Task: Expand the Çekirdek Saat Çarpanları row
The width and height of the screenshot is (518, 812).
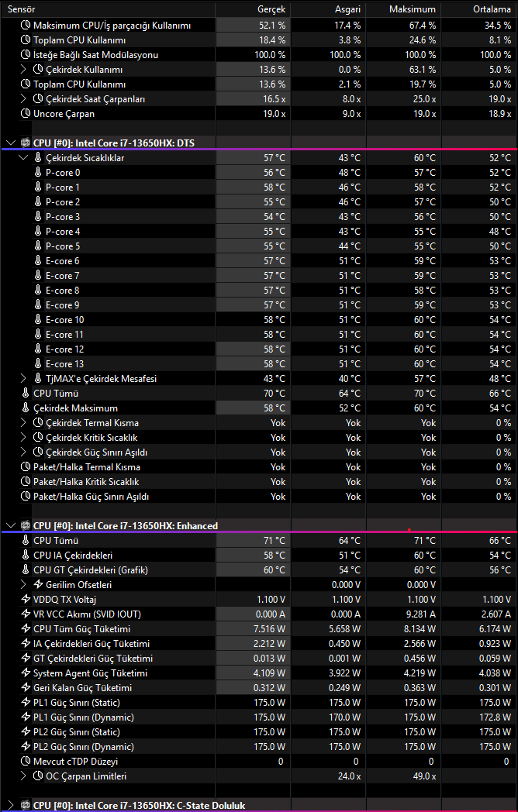Action: [x=22, y=98]
